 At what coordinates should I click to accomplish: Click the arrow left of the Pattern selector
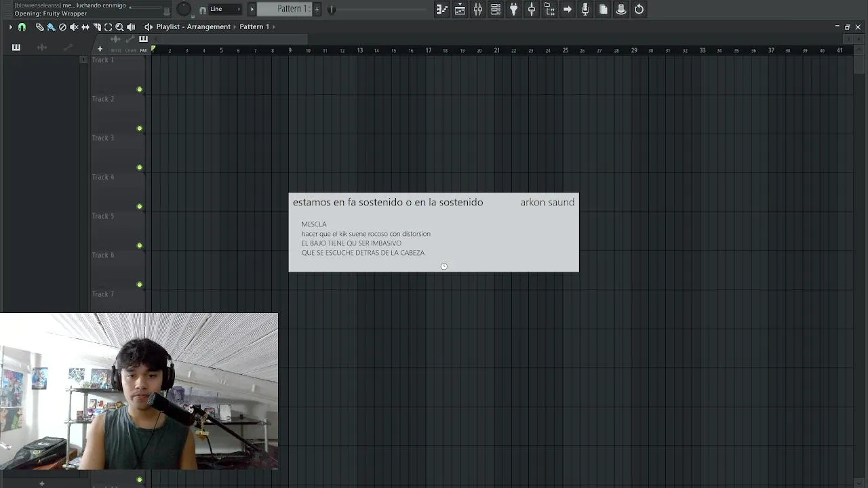pos(252,9)
